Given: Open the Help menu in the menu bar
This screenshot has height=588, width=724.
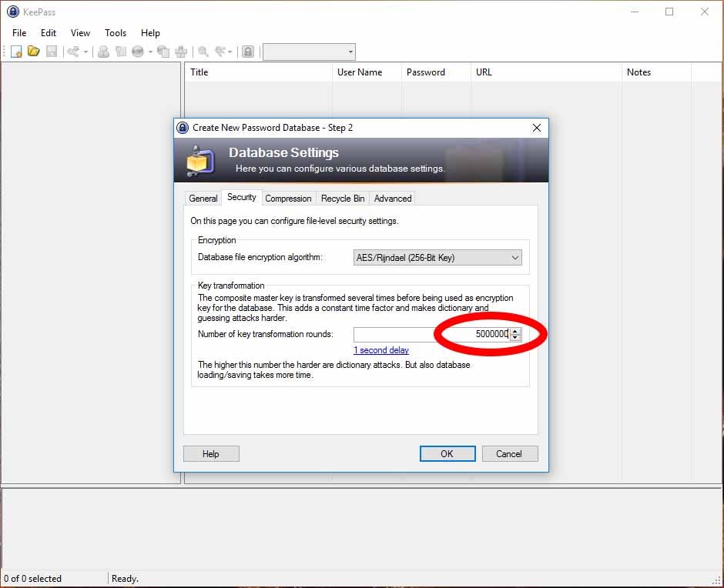Looking at the screenshot, I should (150, 33).
